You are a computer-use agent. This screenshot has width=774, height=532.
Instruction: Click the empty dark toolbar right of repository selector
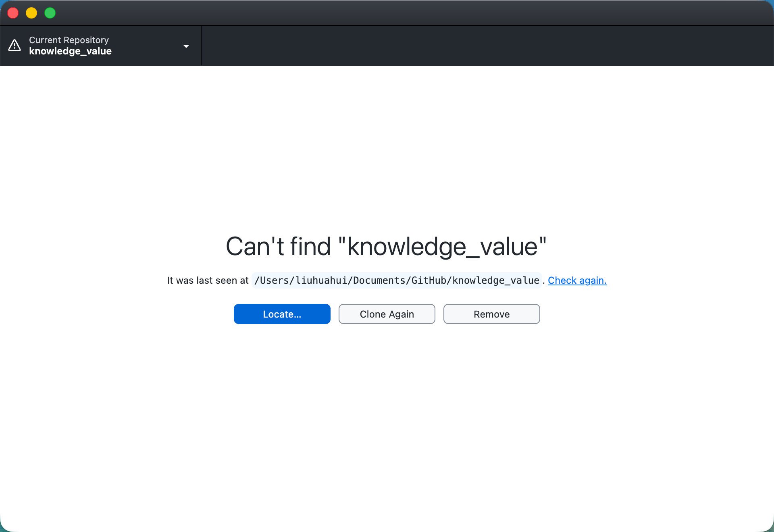[484, 46]
